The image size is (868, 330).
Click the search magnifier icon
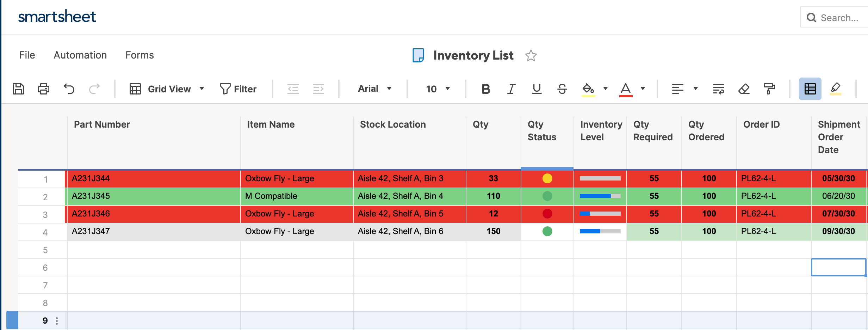(x=811, y=18)
